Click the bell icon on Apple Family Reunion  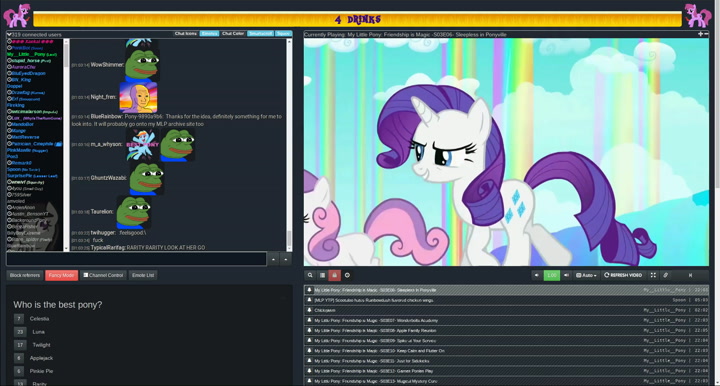click(x=309, y=330)
